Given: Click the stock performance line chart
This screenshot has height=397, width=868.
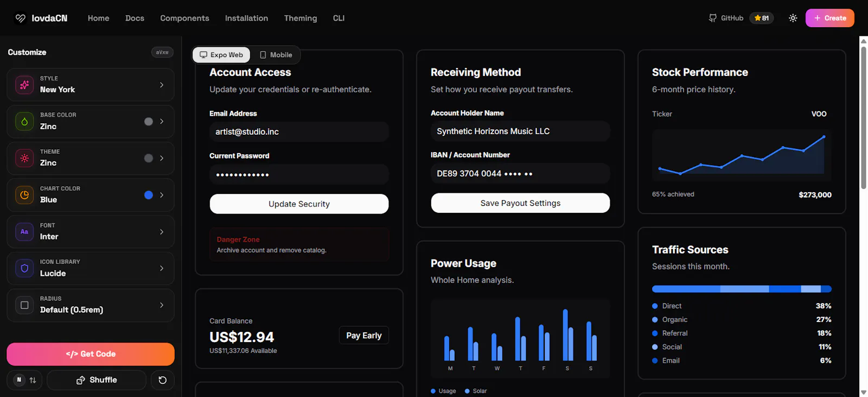Looking at the screenshot, I should coord(742,155).
